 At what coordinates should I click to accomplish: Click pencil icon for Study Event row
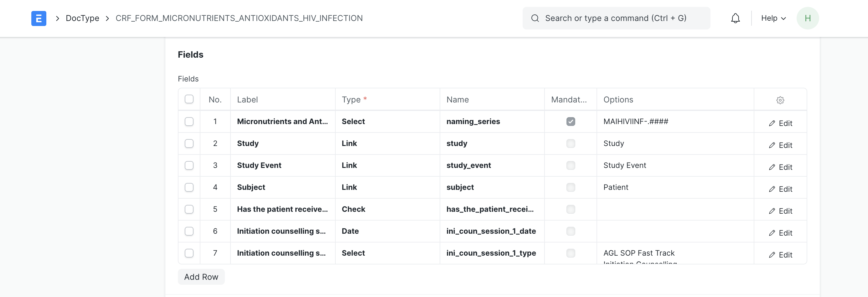click(772, 167)
